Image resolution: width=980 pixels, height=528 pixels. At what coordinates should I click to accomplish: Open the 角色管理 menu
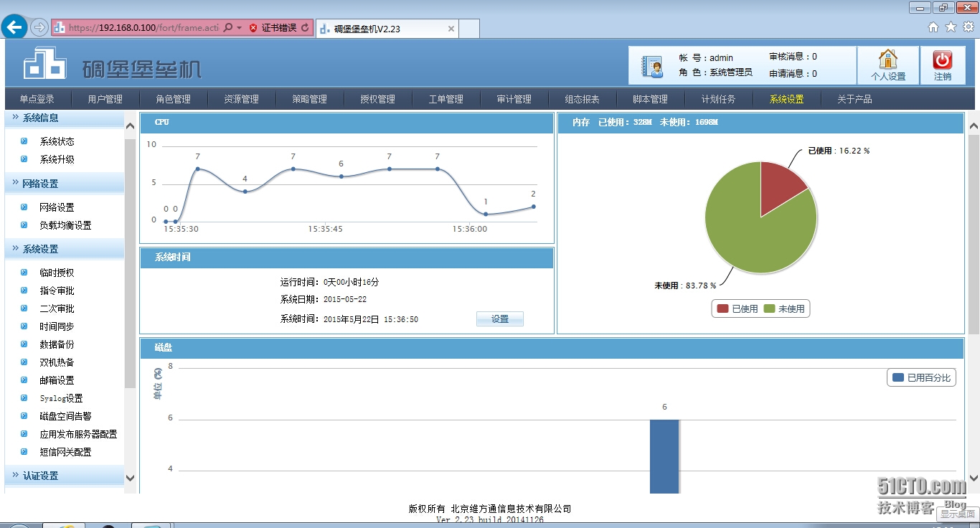[x=173, y=99]
